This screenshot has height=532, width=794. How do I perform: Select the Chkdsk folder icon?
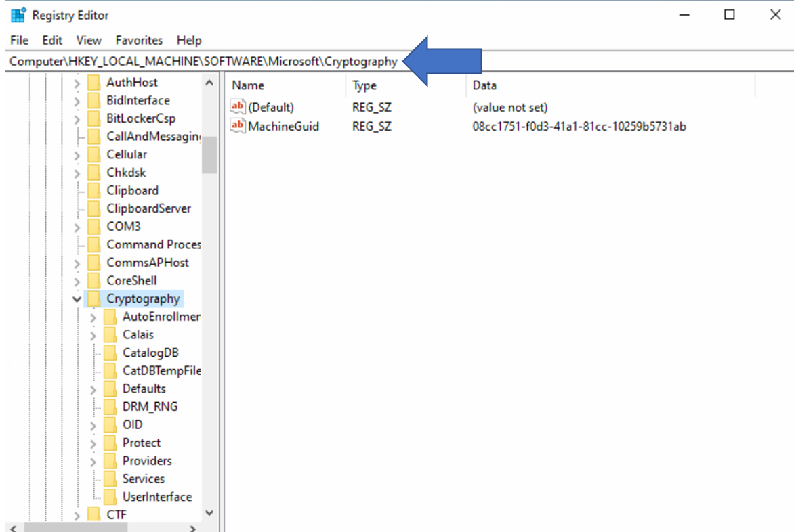93,173
